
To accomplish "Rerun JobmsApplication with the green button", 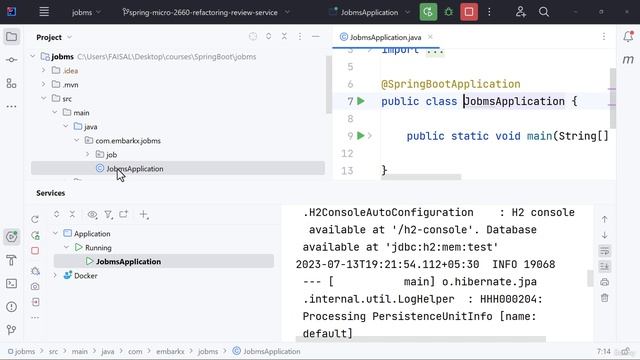I will click(x=428, y=12).
